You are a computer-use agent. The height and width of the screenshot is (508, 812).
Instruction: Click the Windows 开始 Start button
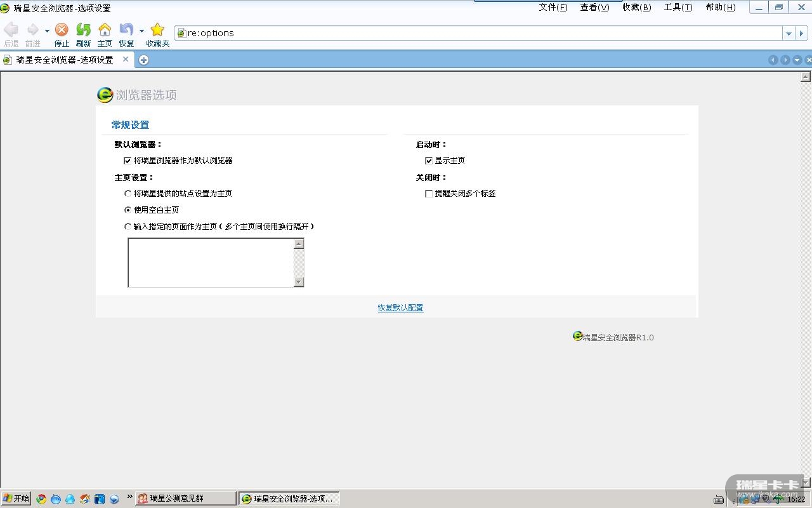pyautogui.click(x=16, y=498)
